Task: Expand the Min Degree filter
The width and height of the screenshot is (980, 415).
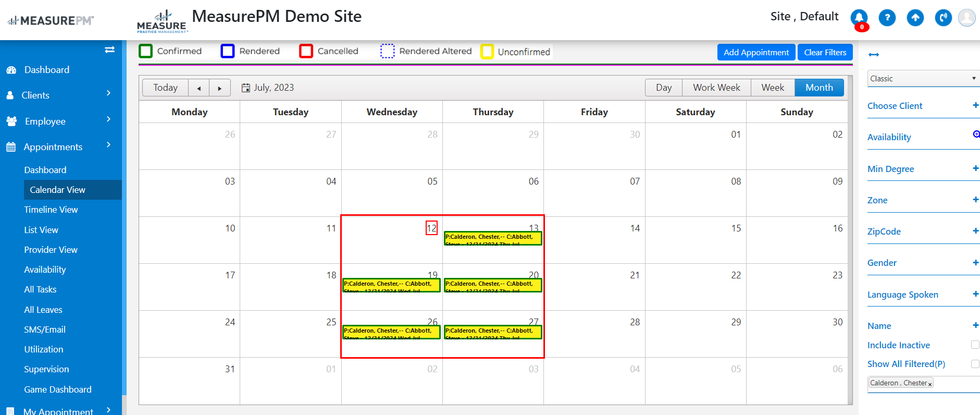Action: 975,168
